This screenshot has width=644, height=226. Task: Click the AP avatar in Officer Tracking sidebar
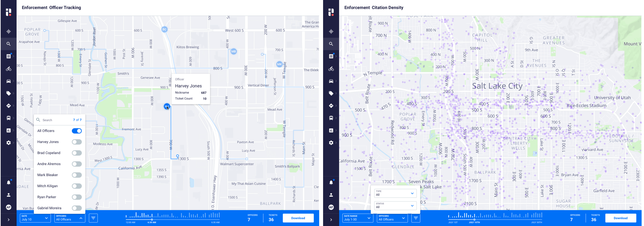coord(8,207)
